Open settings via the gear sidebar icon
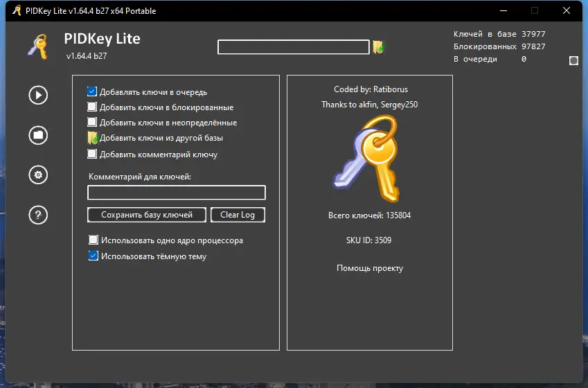The image size is (588, 388). coord(38,175)
